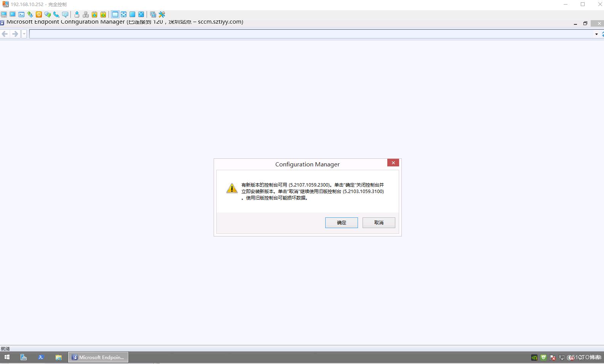Select Full Control mode in remote toolbar
Image resolution: width=604 pixels, height=364 pixels.
pos(4,14)
